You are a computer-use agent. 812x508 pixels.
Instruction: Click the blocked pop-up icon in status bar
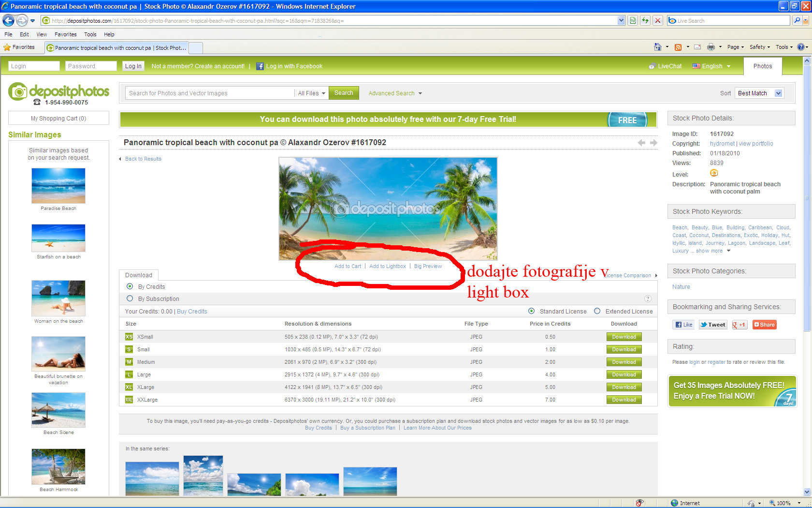639,503
